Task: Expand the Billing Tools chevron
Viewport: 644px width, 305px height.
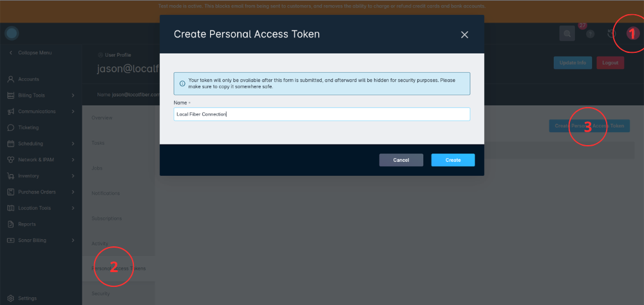Action: (73, 95)
